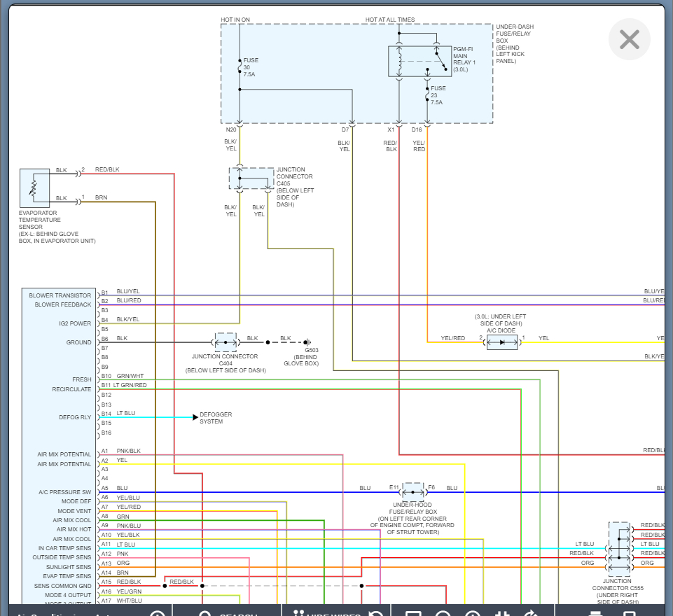Select the A/C Diode symbol
Screen dimensions: 673x616
(502, 342)
